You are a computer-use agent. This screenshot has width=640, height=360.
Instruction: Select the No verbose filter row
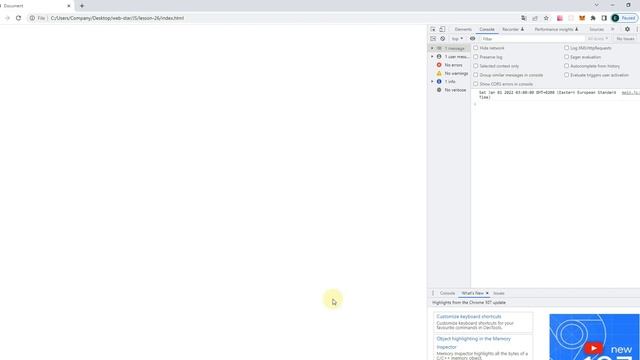click(x=449, y=90)
